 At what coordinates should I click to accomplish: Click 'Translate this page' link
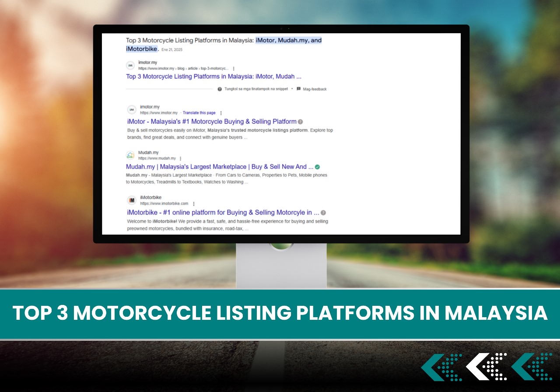click(199, 113)
